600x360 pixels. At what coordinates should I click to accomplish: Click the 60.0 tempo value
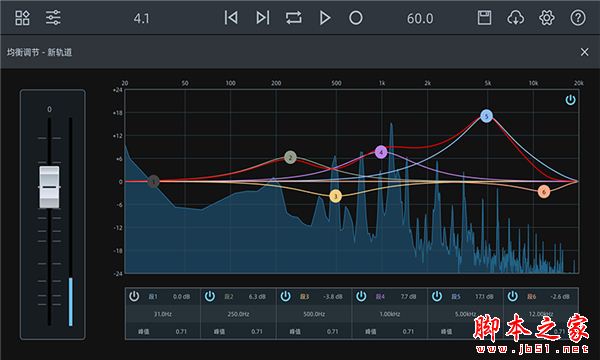pyautogui.click(x=420, y=18)
